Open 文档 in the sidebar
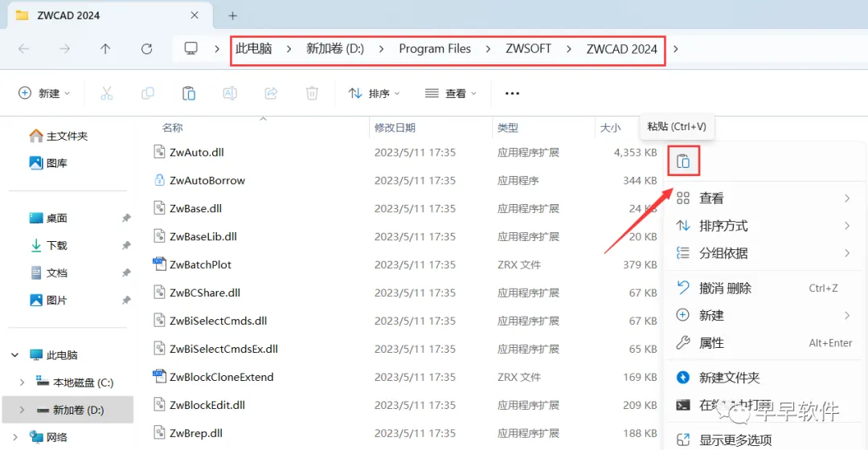This screenshot has height=450, width=868. coord(47,273)
